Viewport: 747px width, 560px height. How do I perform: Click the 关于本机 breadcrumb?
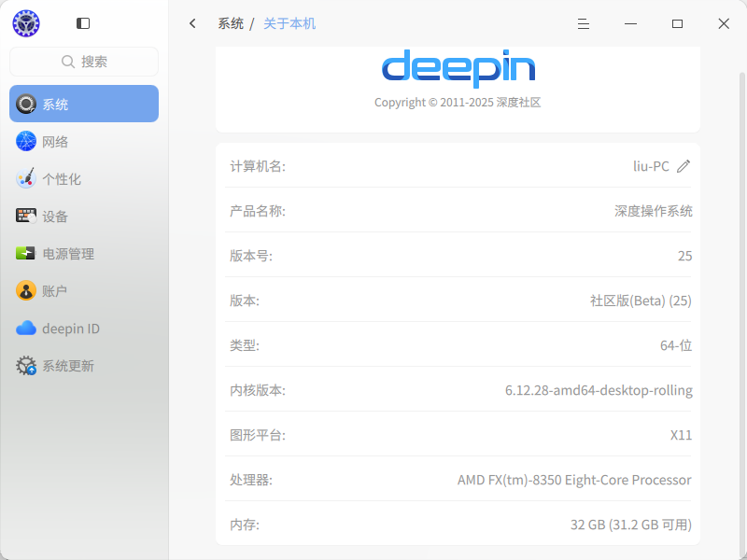click(289, 23)
